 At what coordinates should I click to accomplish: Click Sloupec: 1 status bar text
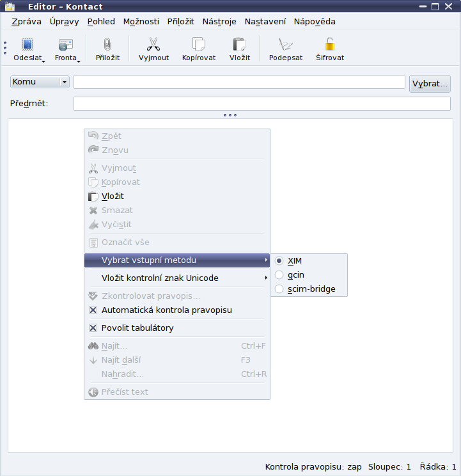[389, 466]
